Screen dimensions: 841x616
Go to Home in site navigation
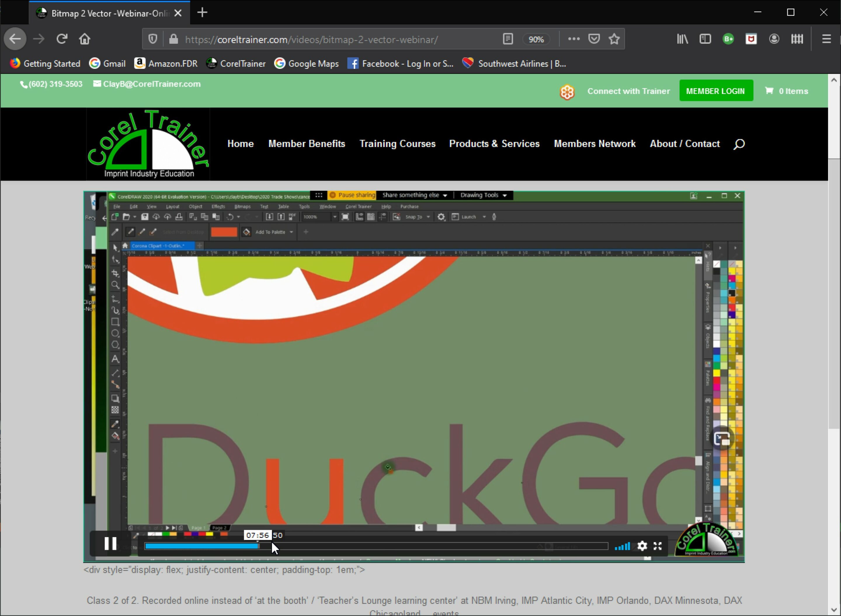tap(240, 144)
